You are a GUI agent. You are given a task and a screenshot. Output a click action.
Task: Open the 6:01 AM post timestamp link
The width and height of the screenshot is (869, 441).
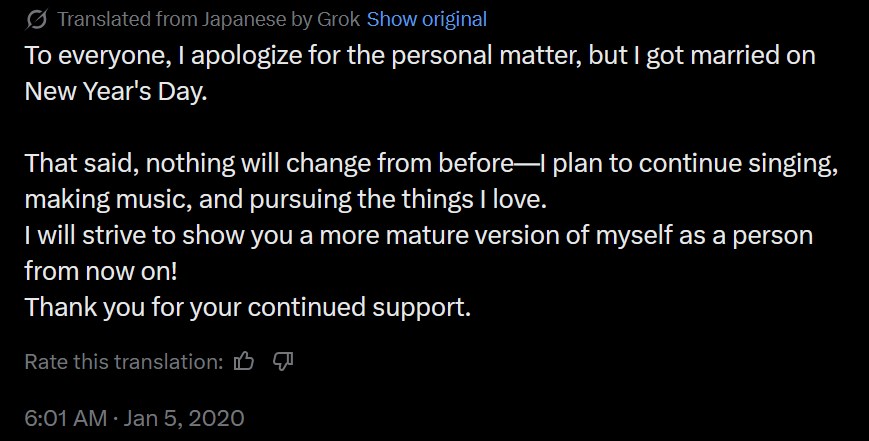[65, 417]
